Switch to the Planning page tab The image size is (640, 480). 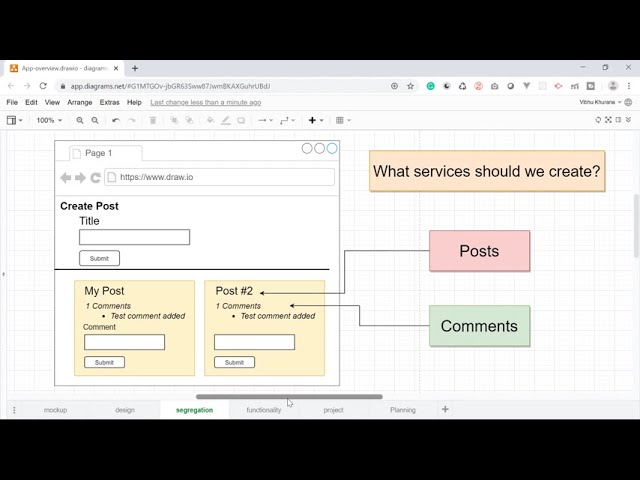click(403, 410)
